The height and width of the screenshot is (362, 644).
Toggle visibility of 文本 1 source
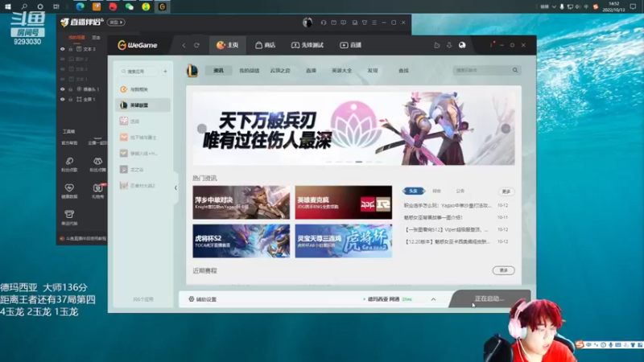pos(63,79)
